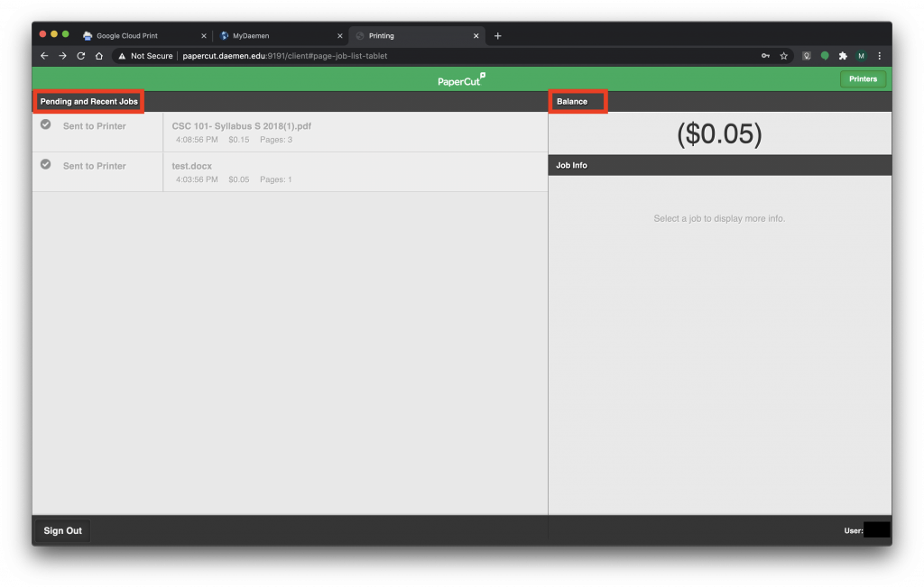The width and height of the screenshot is (924, 588).
Task: Click the browser Forward arrow
Action: point(62,56)
